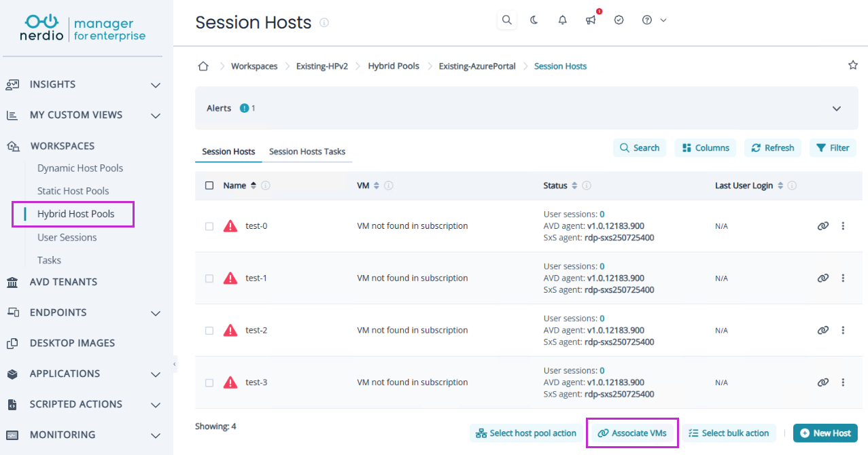Click the New Host button
This screenshot has width=868, height=455.
click(825, 433)
